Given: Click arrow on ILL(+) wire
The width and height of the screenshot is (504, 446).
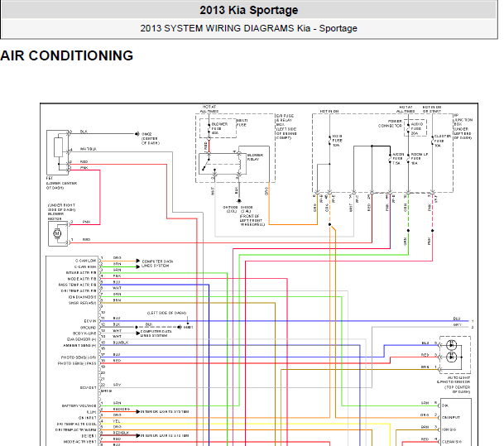Looking at the screenshot, I should [138, 411].
